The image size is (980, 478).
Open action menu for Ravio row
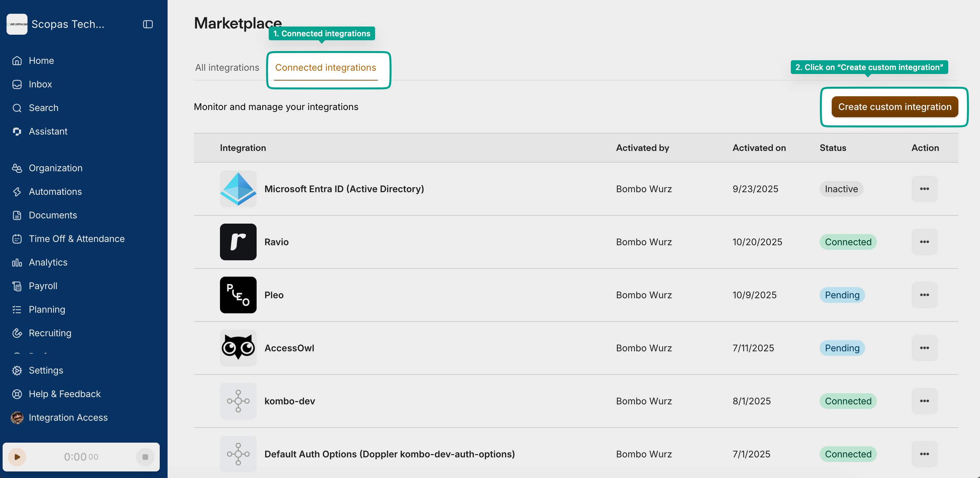pyautogui.click(x=924, y=242)
